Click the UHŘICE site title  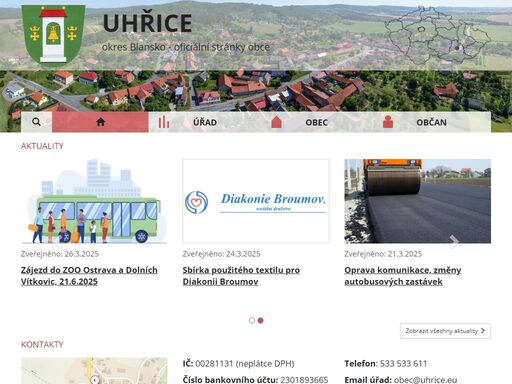pyautogui.click(x=147, y=23)
